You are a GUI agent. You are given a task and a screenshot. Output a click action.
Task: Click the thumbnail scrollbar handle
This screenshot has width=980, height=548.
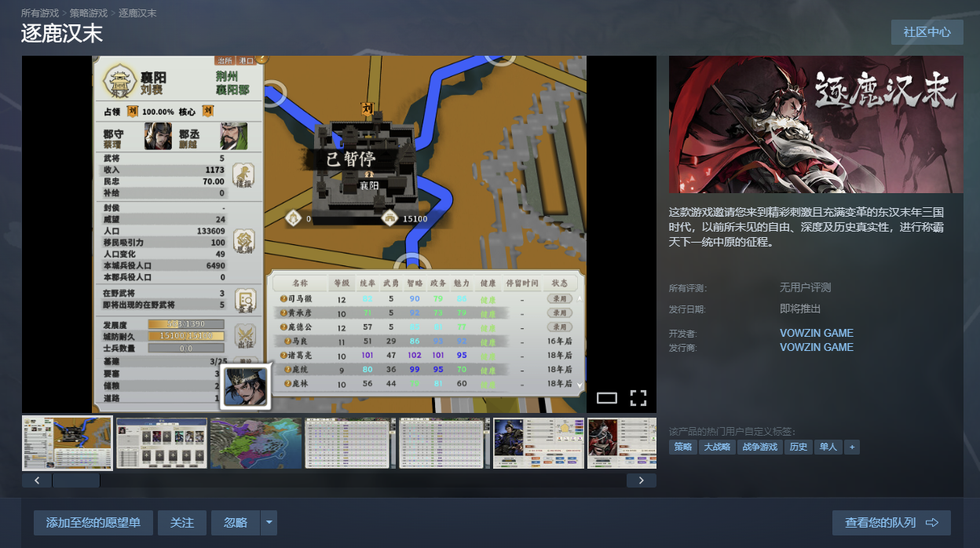click(76, 480)
